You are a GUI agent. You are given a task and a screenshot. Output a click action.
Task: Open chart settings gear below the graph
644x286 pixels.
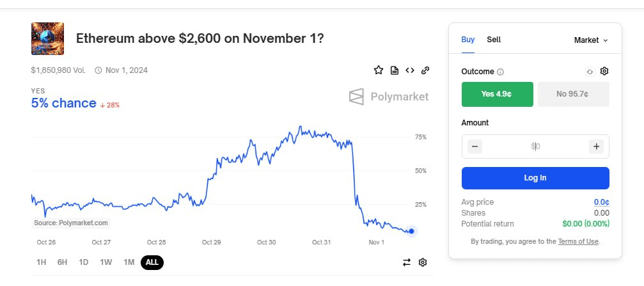[423, 262]
